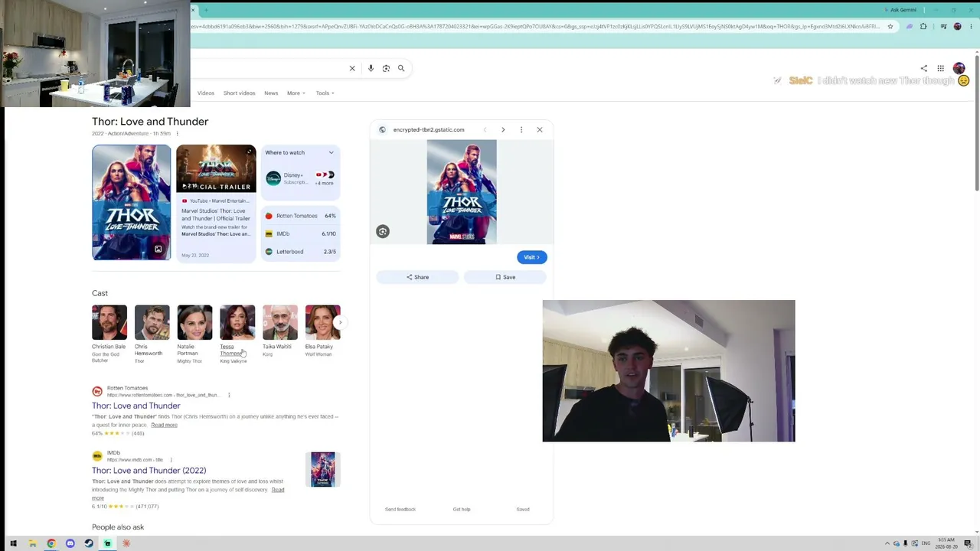Viewport: 980px width, 551px height.
Task: Click the magnifier search button
Action: pyautogui.click(x=401, y=68)
